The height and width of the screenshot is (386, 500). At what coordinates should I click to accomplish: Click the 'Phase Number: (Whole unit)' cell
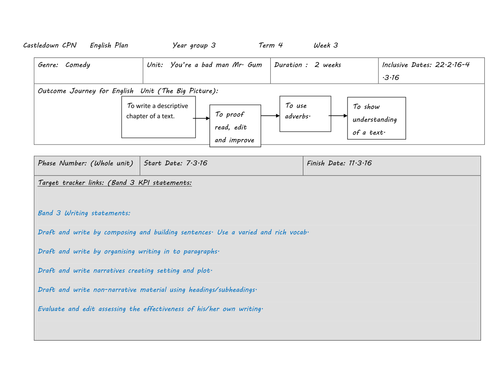(x=87, y=166)
